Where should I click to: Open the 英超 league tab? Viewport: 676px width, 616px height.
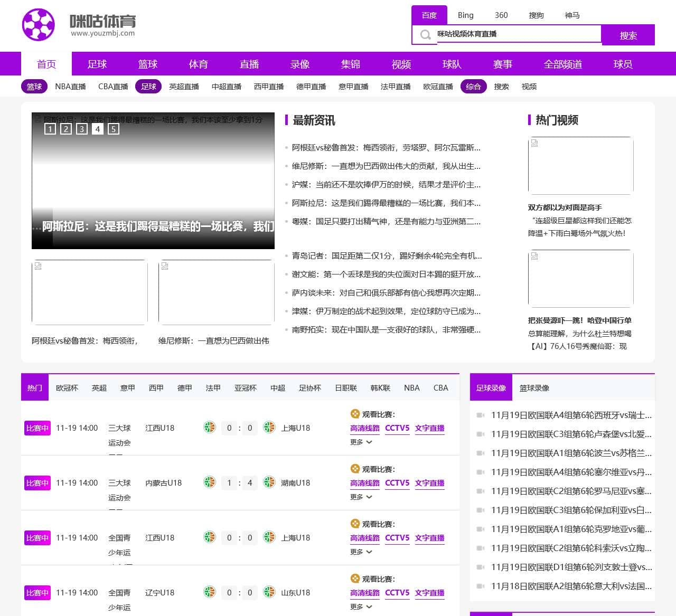tap(99, 387)
